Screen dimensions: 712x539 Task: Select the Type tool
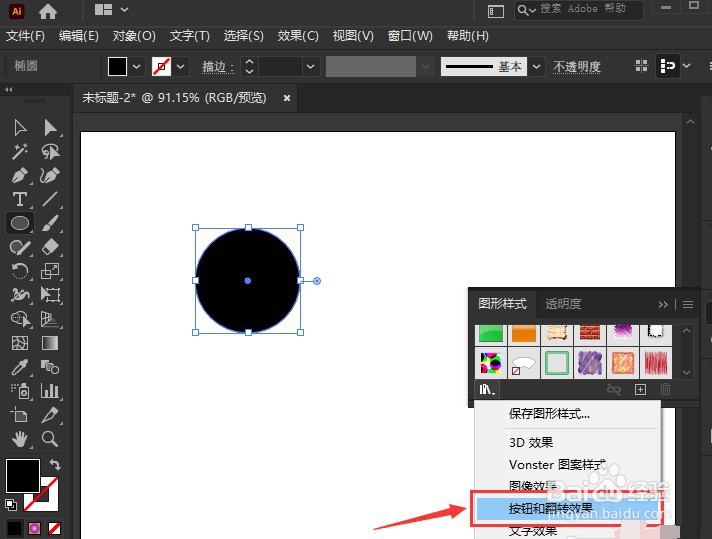(20, 199)
